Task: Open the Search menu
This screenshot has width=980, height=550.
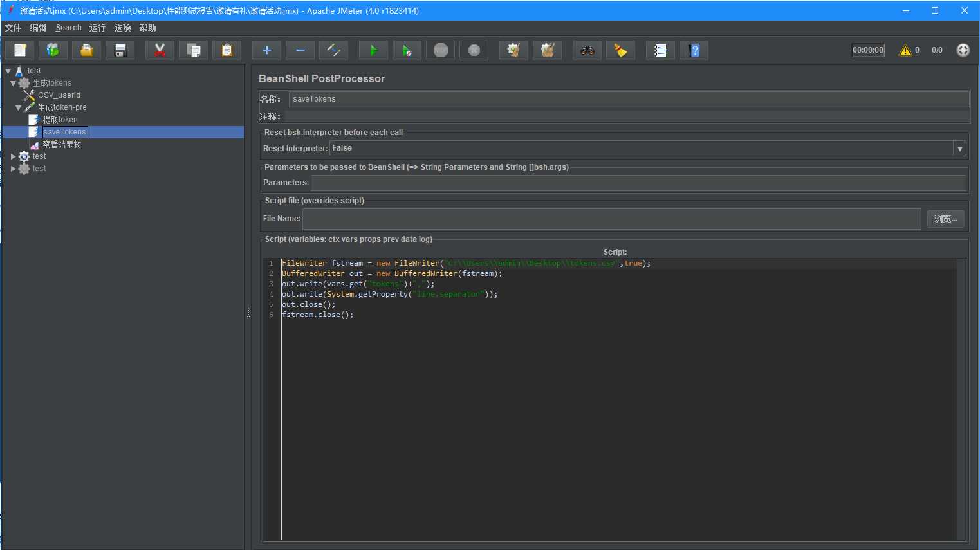Action: click(x=69, y=28)
